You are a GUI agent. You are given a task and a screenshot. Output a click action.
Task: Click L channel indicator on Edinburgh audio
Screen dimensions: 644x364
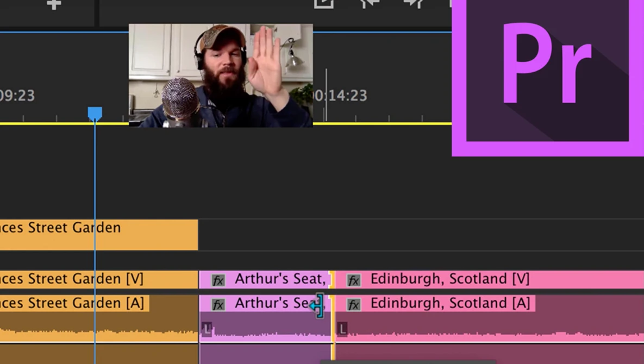[342, 329]
